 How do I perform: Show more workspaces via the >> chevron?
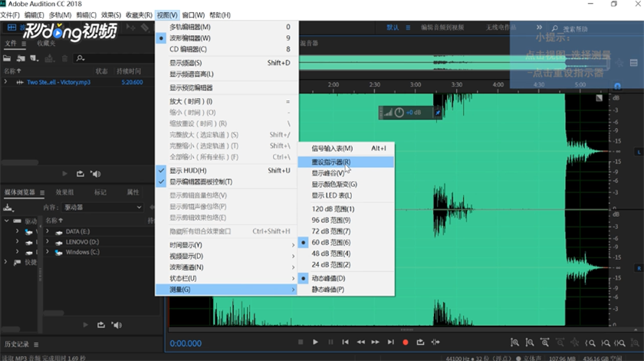pyautogui.click(x=539, y=28)
